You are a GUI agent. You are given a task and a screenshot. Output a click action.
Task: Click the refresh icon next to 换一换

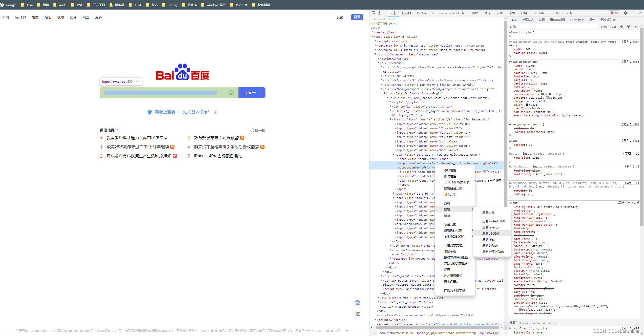click(252, 130)
